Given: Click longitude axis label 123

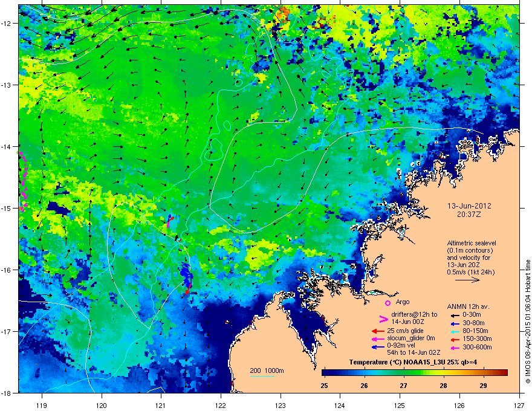Looking at the screenshot, I should [281, 405].
